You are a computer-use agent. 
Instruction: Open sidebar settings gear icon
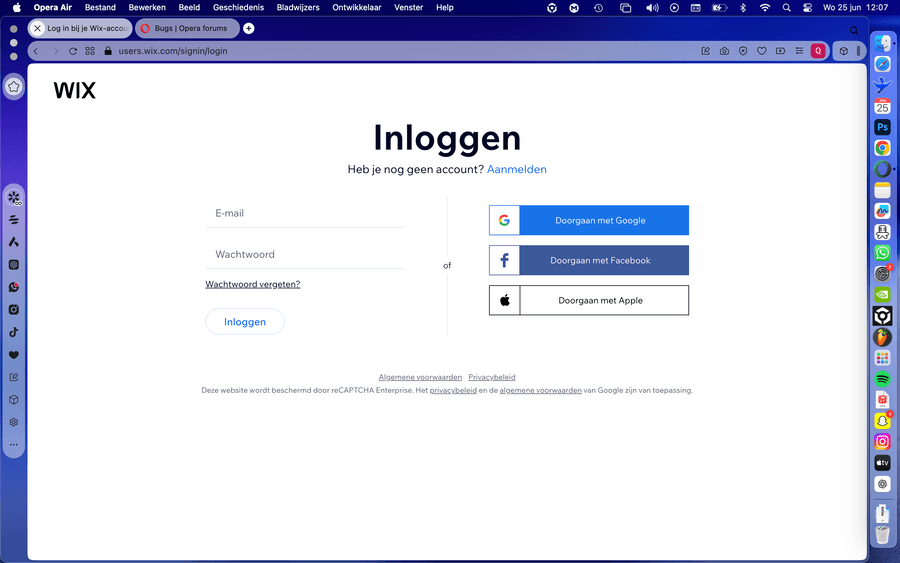coord(14,422)
